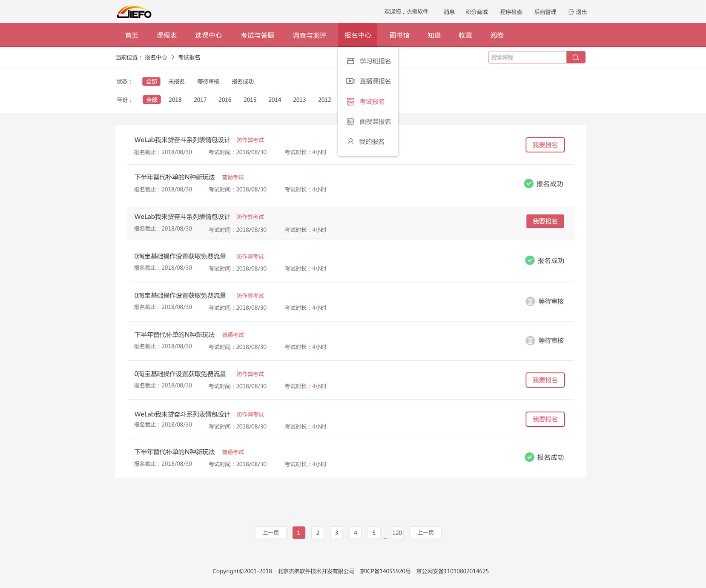706x588 pixels.
Task: Select the 等待审核 status filter
Action: click(208, 81)
